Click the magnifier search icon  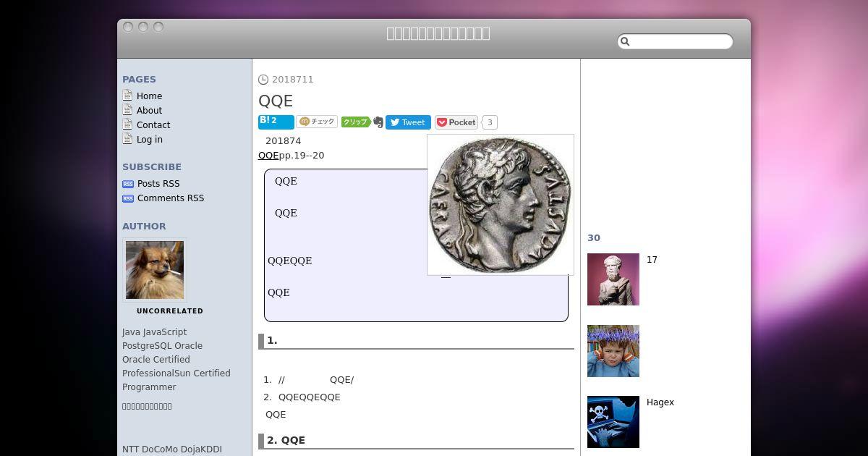[626, 42]
